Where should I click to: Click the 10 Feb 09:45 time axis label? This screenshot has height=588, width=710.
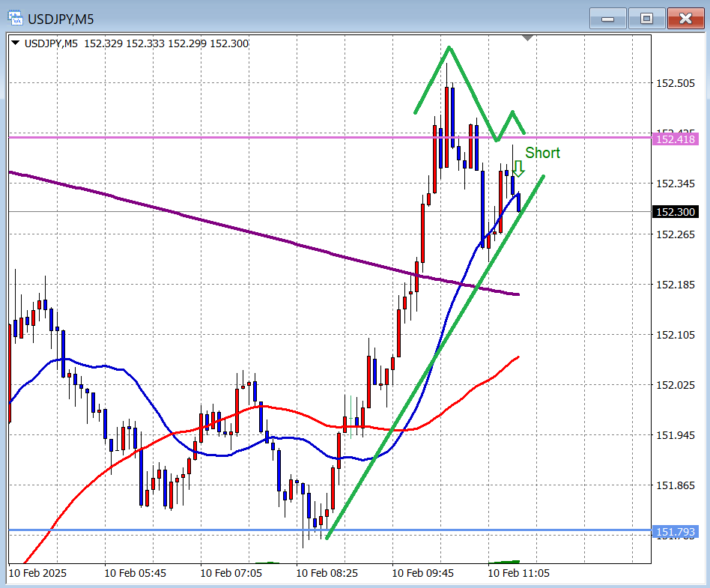click(x=422, y=573)
